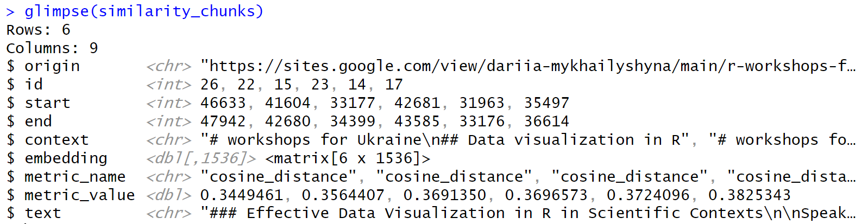Click the first "cosine_distance" value

pyautogui.click(x=279, y=177)
